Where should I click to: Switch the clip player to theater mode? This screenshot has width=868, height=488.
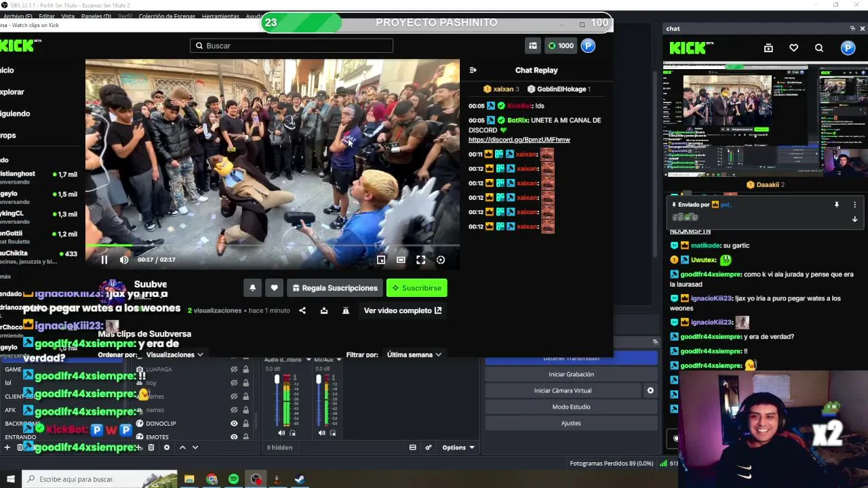point(401,260)
